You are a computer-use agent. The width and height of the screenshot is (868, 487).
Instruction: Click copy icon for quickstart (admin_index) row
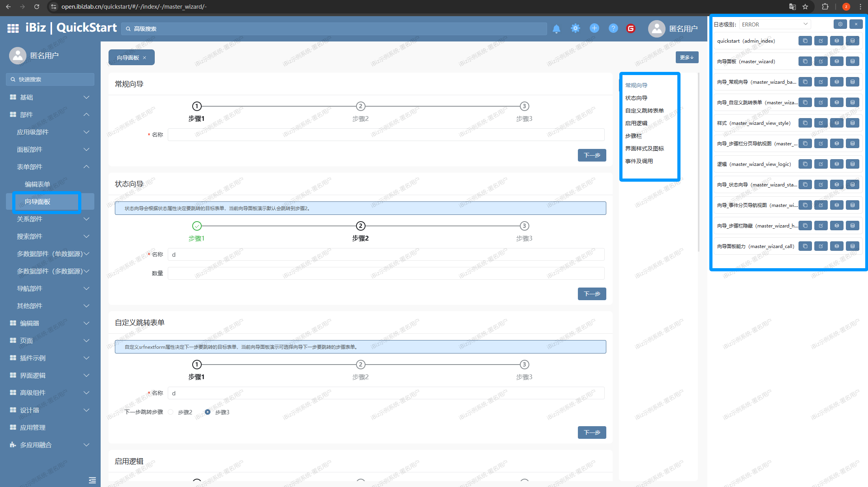805,41
